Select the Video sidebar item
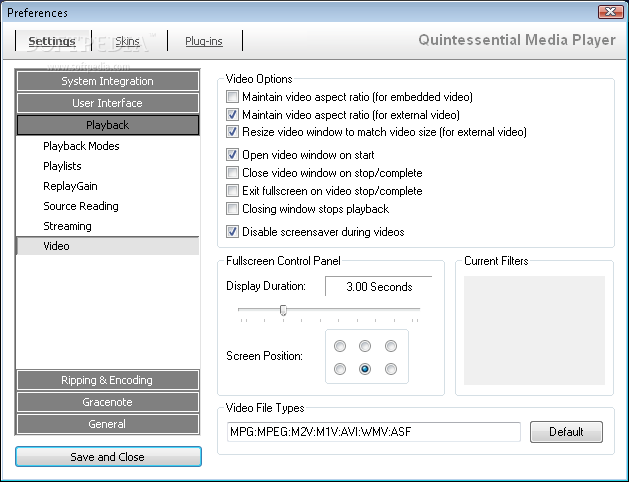This screenshot has height=482, width=629. coord(108,246)
